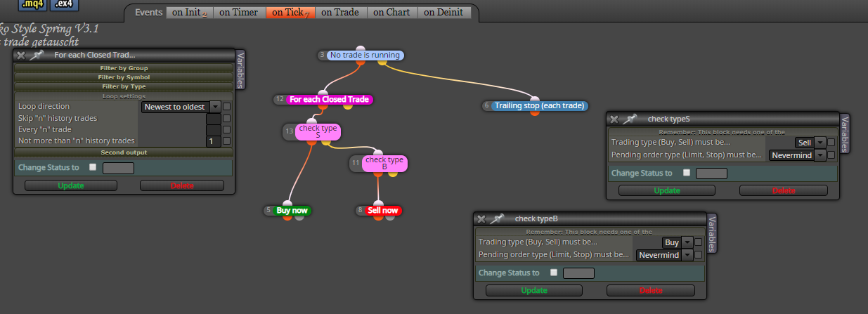Toggle checkbox for Every "n" trade
The image size is (868, 314).
tap(227, 130)
